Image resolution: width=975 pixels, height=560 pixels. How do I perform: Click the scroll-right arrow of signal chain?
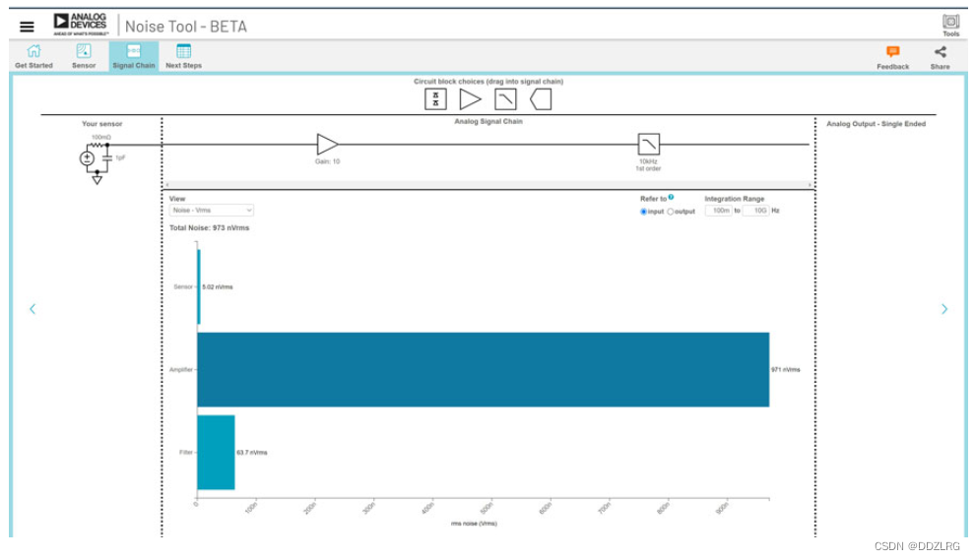click(810, 185)
